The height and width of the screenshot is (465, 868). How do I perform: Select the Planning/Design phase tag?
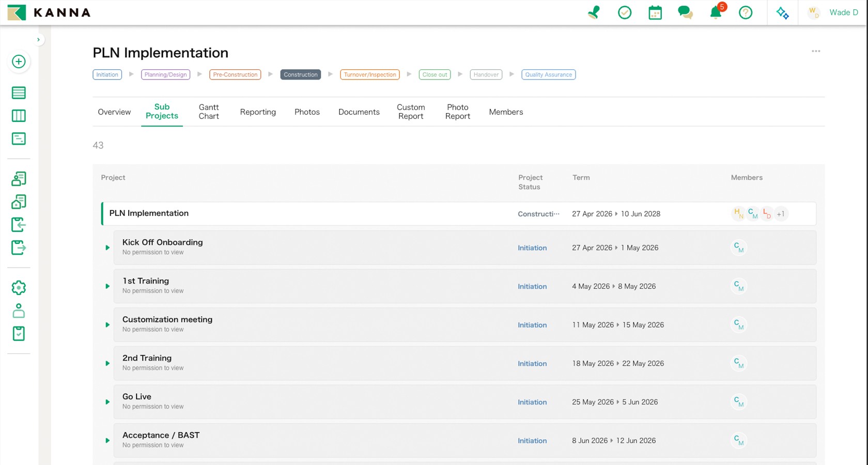165,74
